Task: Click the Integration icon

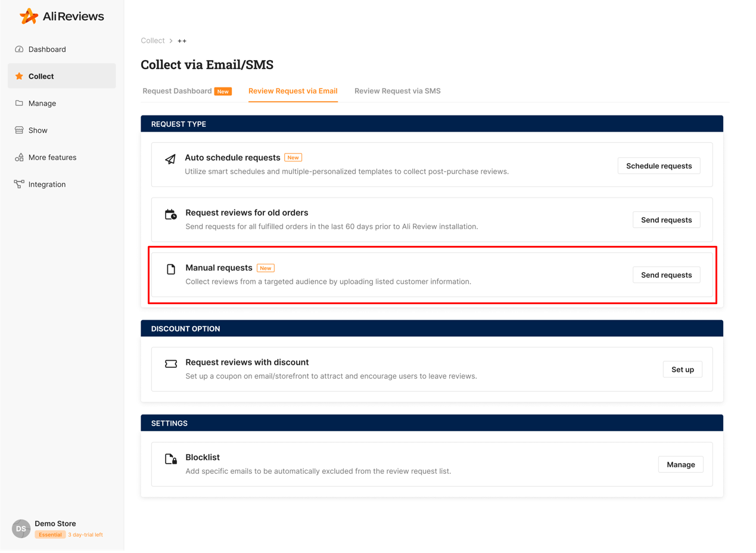Action: [x=20, y=184]
